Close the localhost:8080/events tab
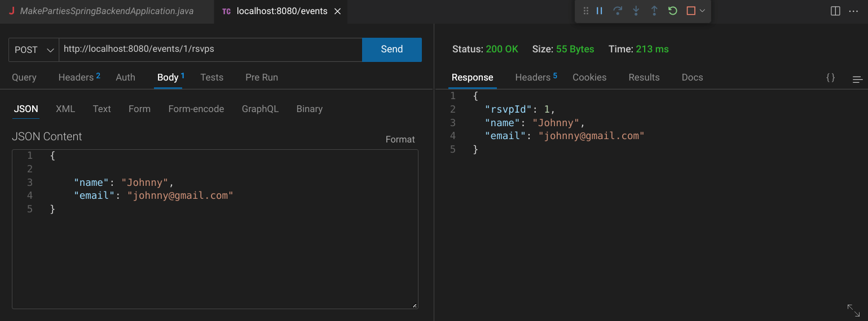The height and width of the screenshot is (321, 868). 338,11
